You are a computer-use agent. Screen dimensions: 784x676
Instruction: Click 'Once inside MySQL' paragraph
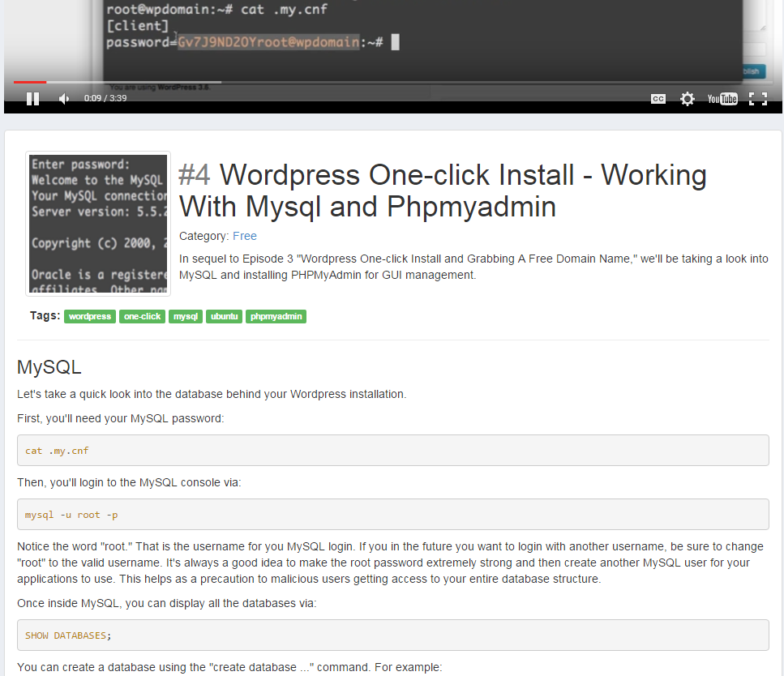[x=166, y=604]
